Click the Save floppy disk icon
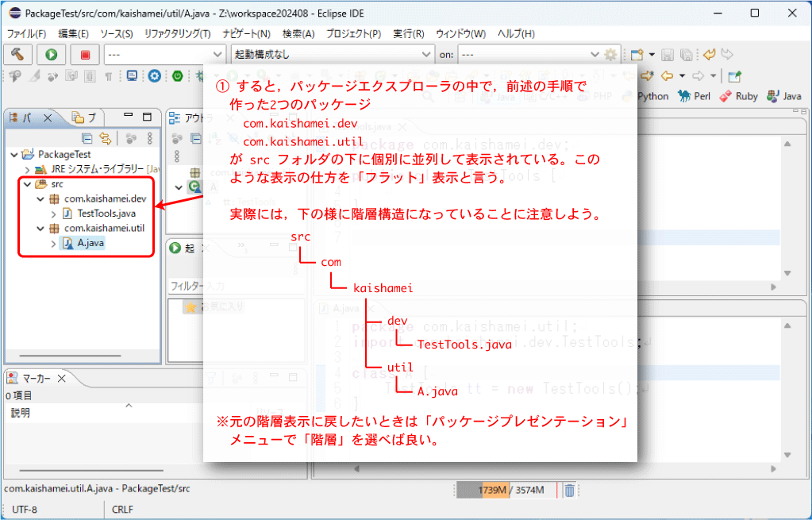The width and height of the screenshot is (812, 520). pyautogui.click(x=668, y=55)
